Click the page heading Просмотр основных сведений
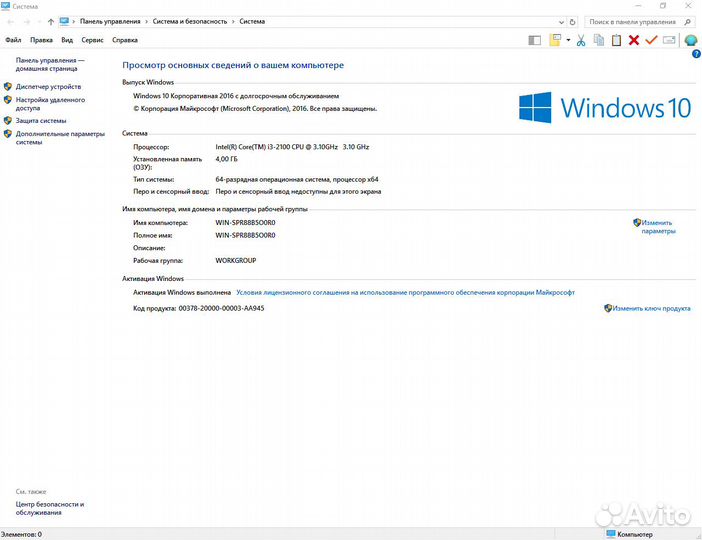Screen dimensions: 702x540 (233, 65)
